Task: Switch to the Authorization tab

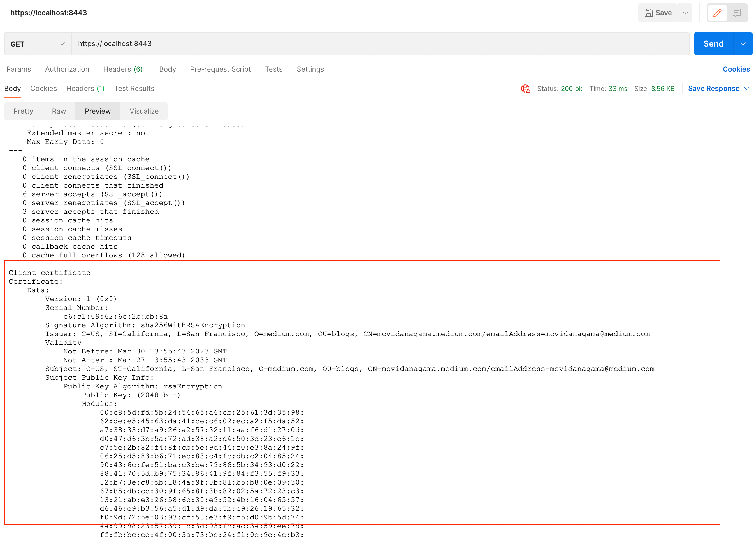Action: 67,69
